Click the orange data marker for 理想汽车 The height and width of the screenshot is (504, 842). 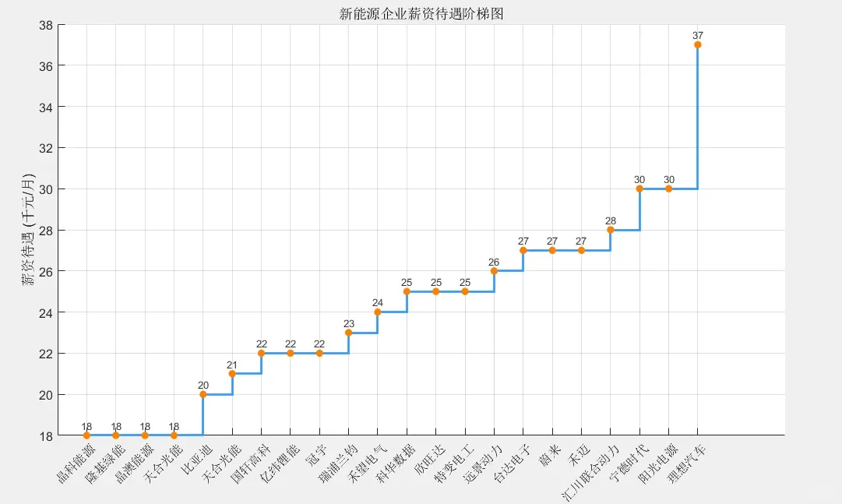point(698,44)
